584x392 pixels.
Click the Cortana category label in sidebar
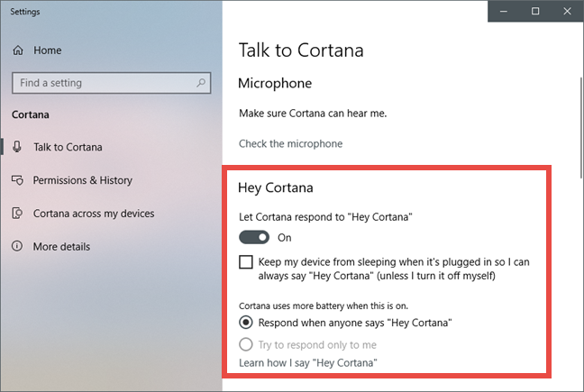(31, 114)
